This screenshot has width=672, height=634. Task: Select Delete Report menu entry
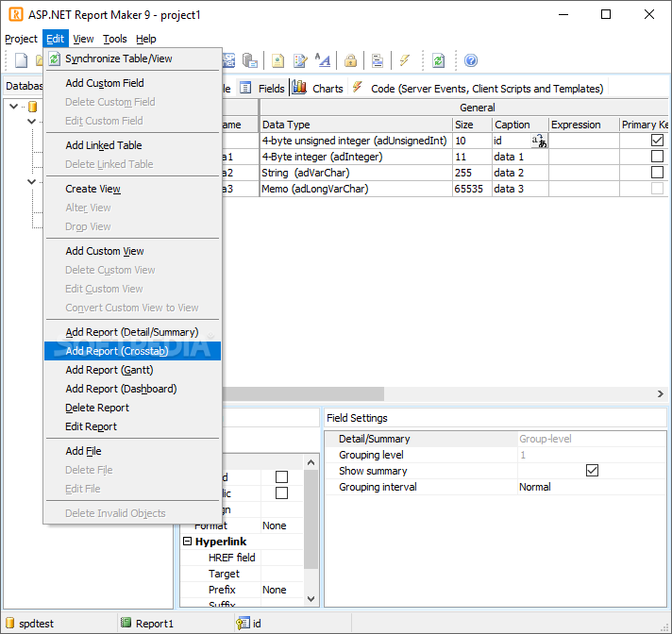point(132,408)
